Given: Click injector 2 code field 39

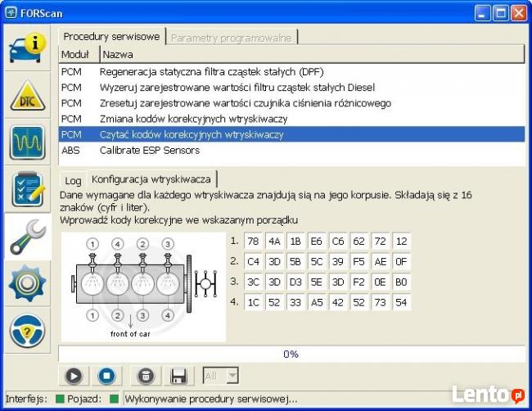Looking at the screenshot, I should [x=338, y=262].
